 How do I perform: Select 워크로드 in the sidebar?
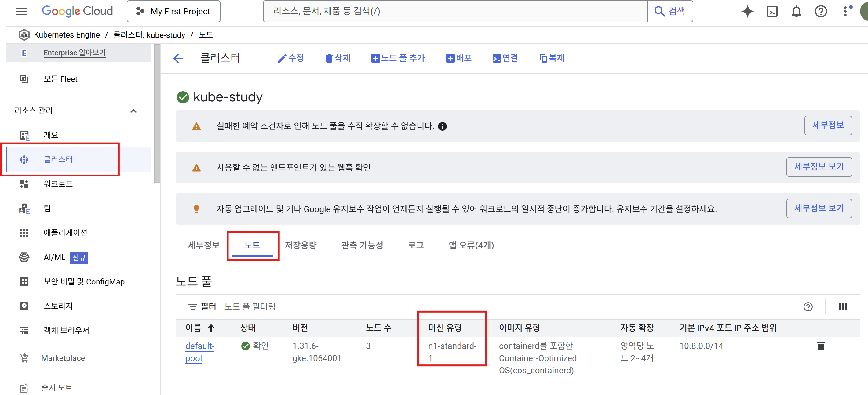[x=58, y=184]
